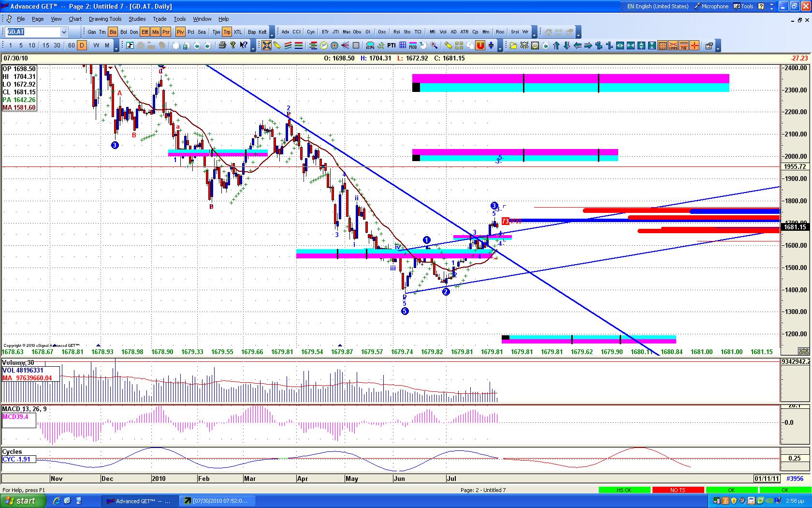Expand the time interval toolbar overflow arrow
The width and height of the screenshot is (812, 508).
point(116,47)
